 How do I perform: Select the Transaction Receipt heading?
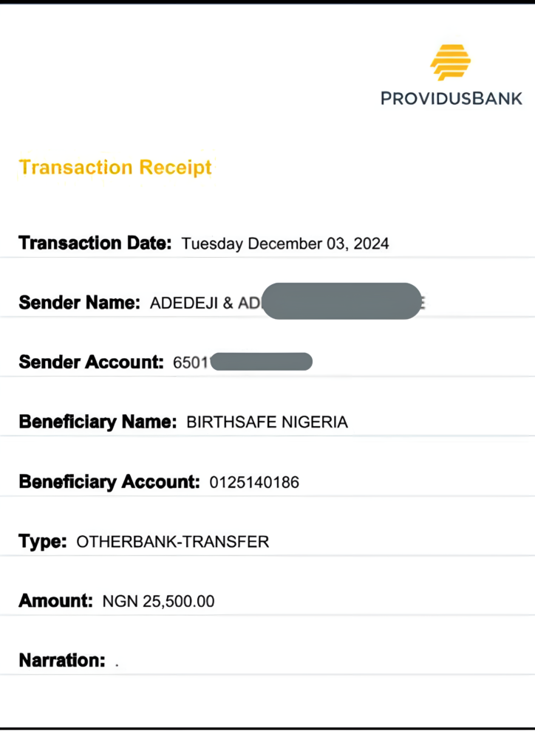point(115,168)
